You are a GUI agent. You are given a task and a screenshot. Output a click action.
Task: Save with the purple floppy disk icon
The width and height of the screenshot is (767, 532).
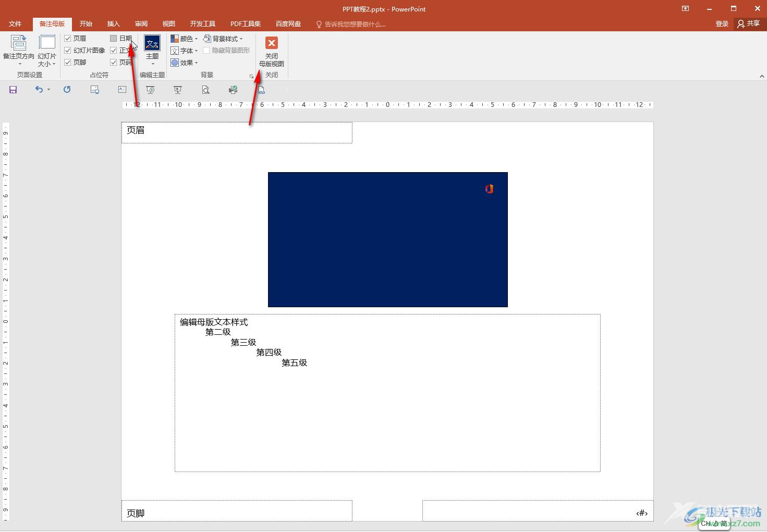pyautogui.click(x=13, y=90)
